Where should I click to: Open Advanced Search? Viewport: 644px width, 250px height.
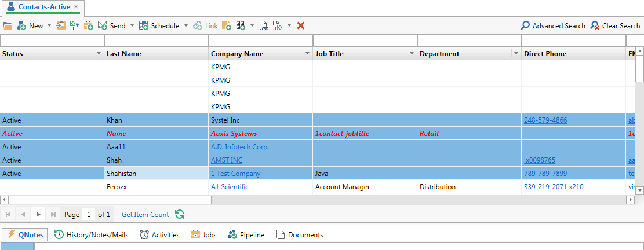tap(553, 26)
